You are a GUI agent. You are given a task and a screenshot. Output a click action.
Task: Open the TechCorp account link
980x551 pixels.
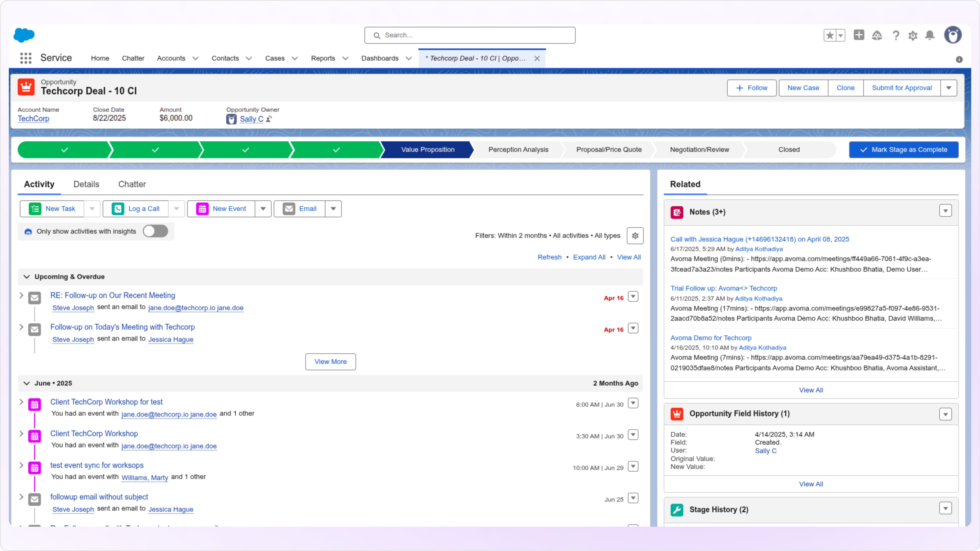[33, 119]
